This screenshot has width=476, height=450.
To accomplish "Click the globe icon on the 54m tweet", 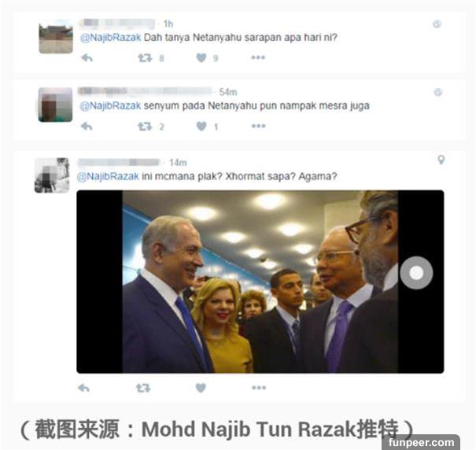I will (x=437, y=92).
